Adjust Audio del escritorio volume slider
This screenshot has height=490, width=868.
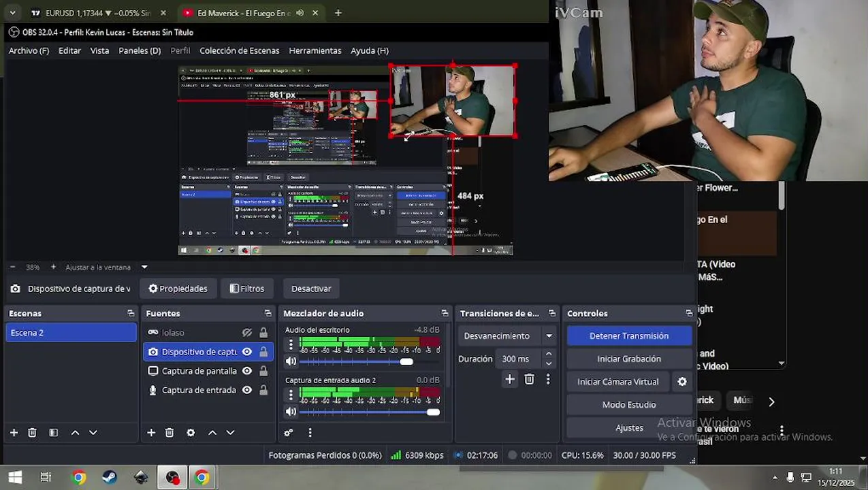(370, 361)
